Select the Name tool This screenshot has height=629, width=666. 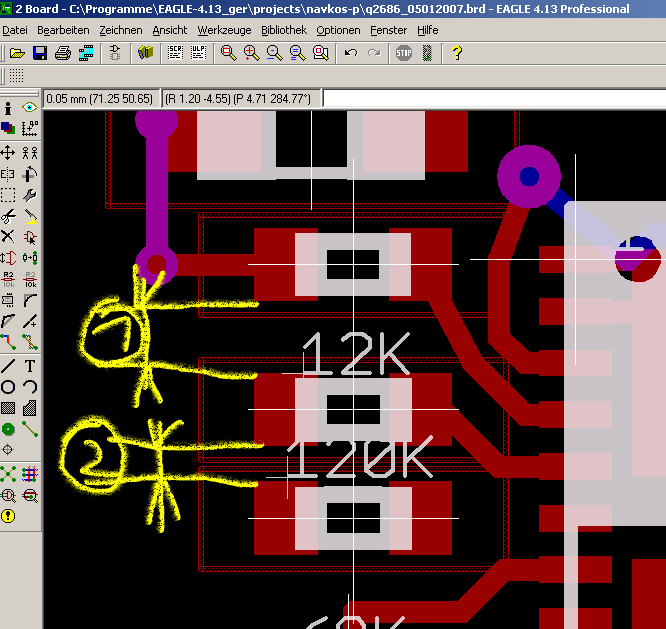tap(8, 279)
